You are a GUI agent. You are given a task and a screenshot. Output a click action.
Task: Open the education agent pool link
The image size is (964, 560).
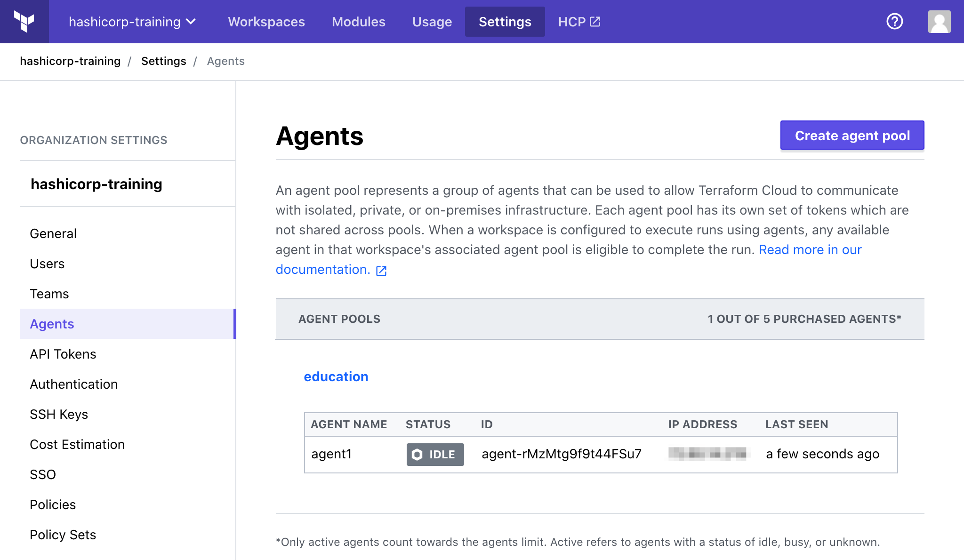coord(336,376)
